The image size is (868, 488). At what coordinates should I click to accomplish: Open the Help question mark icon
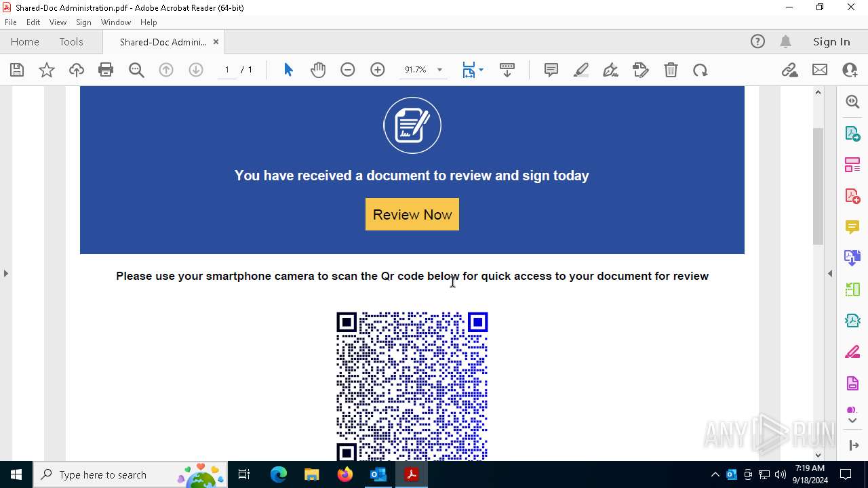click(x=757, y=42)
